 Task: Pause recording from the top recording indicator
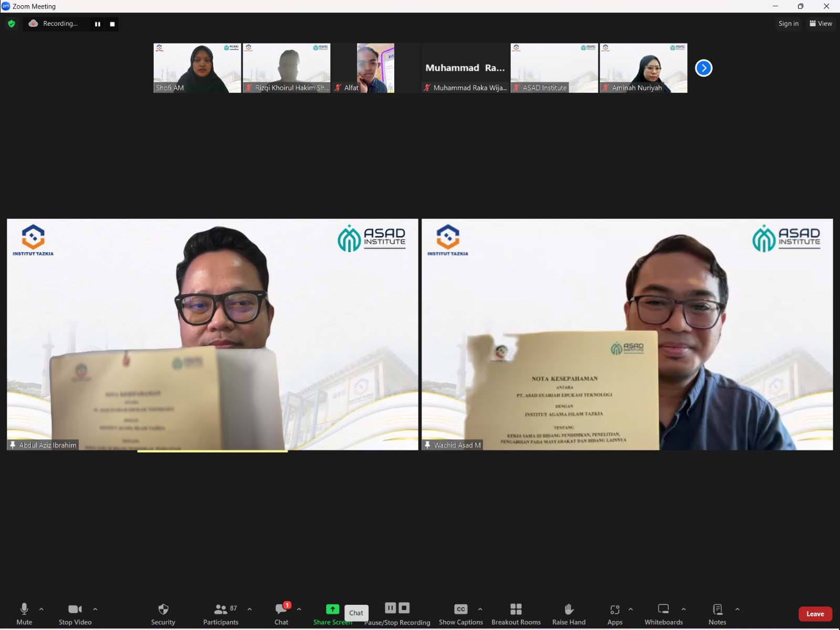point(97,24)
